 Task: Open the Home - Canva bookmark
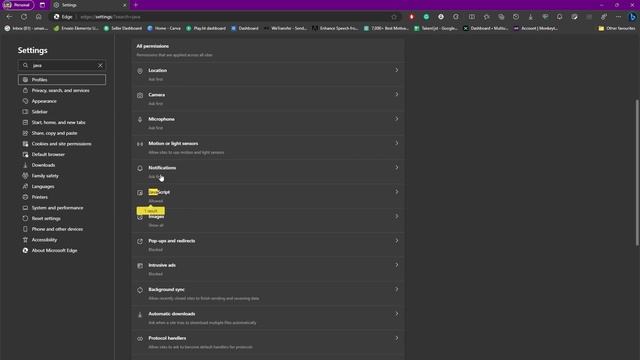(x=164, y=28)
